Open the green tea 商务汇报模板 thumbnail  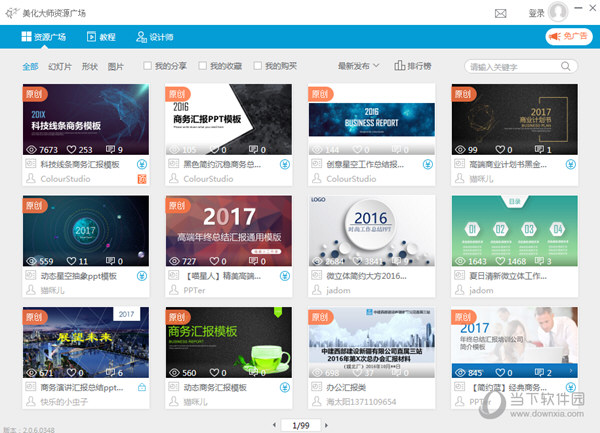[228, 342]
